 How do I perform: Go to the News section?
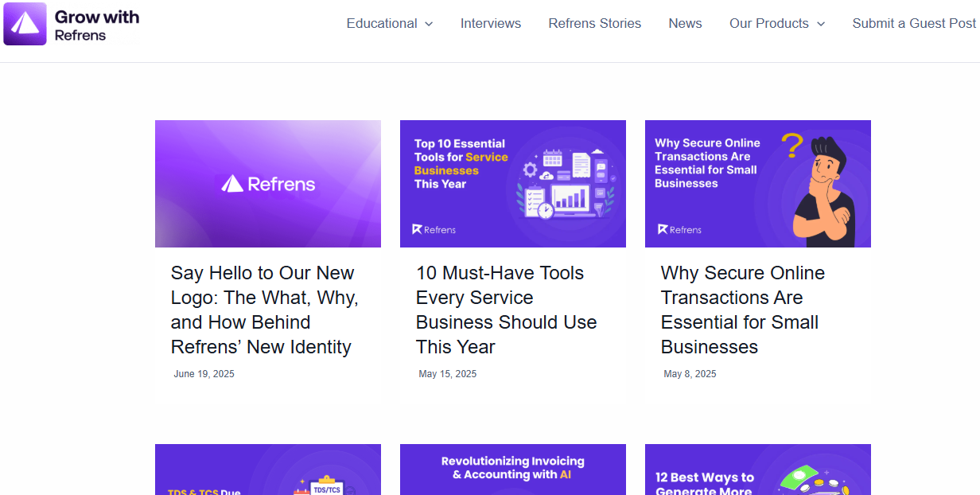click(x=685, y=23)
